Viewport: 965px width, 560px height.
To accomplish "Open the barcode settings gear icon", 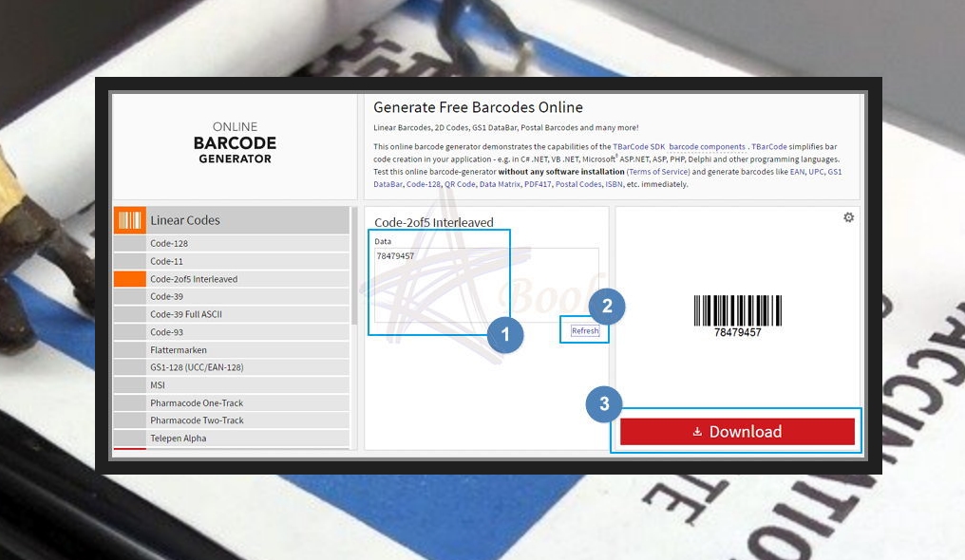I will tap(849, 217).
